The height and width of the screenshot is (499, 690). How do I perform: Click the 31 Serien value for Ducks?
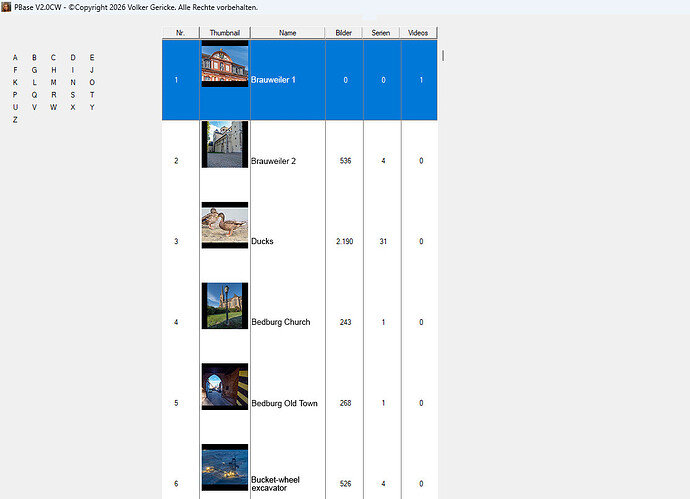click(383, 242)
